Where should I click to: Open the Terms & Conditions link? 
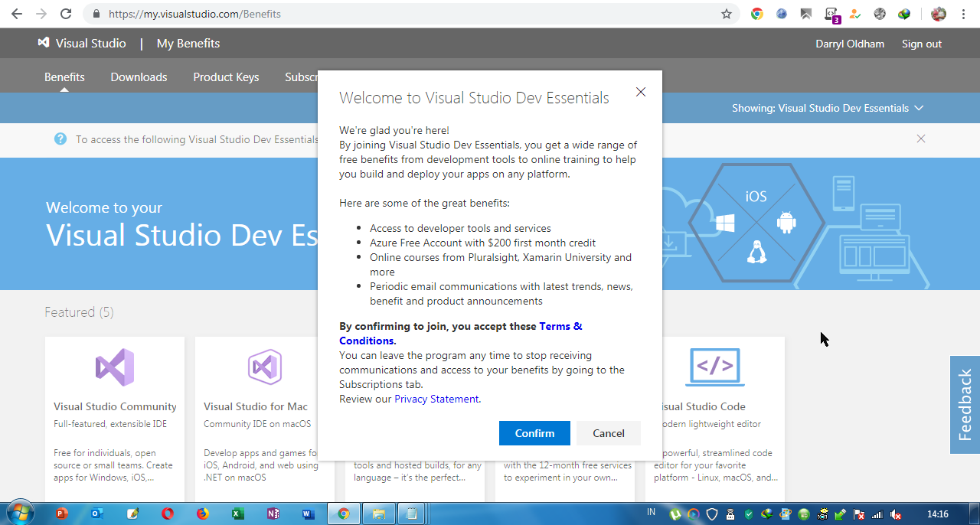click(461, 334)
